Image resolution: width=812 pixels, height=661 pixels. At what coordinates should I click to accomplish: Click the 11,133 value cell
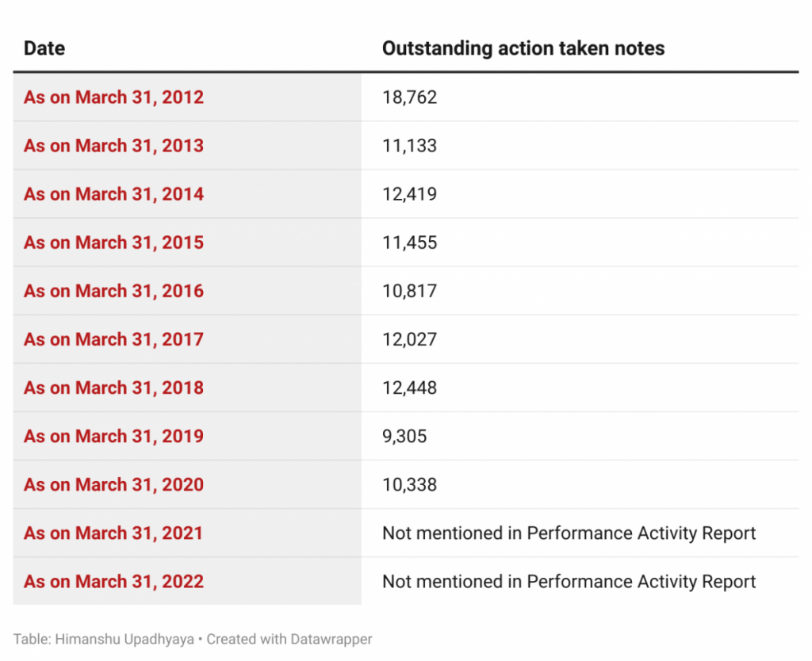[x=409, y=146]
